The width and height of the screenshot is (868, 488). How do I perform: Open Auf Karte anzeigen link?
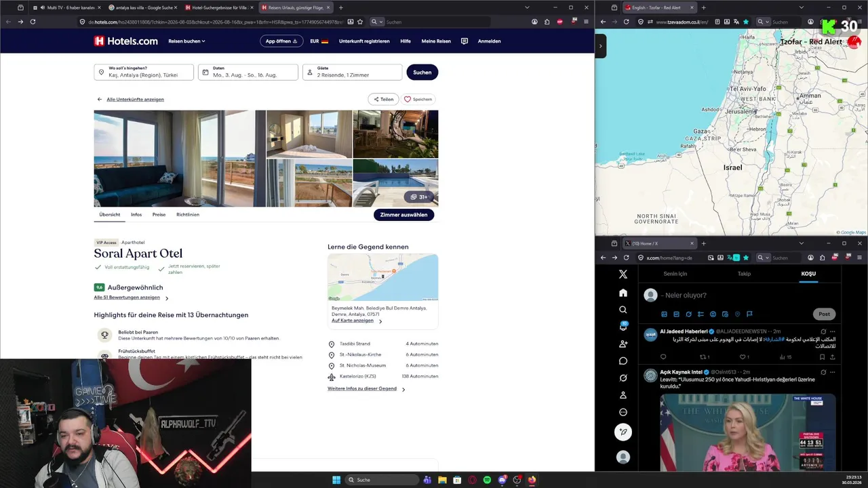point(353,321)
